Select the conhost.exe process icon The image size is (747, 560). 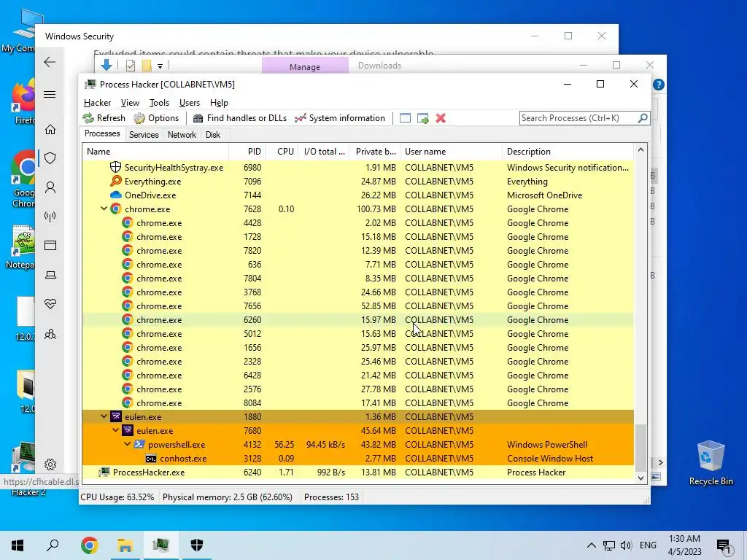coord(150,459)
